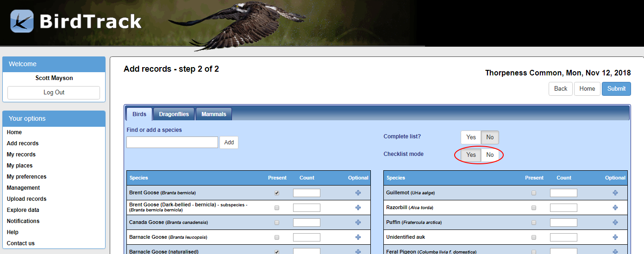Click the BirdTrack logo icon
Viewport: 644px width, 254px height.
(x=22, y=21)
